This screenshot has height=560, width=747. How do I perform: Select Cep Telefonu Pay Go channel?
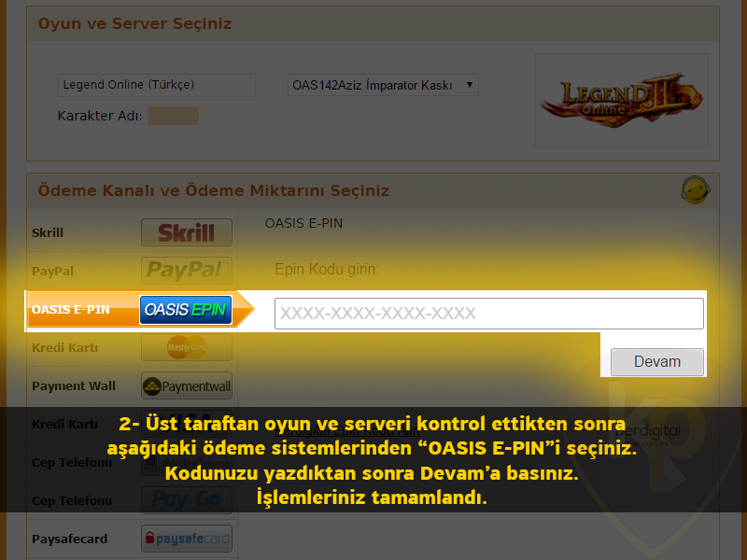pyautogui.click(x=132, y=500)
